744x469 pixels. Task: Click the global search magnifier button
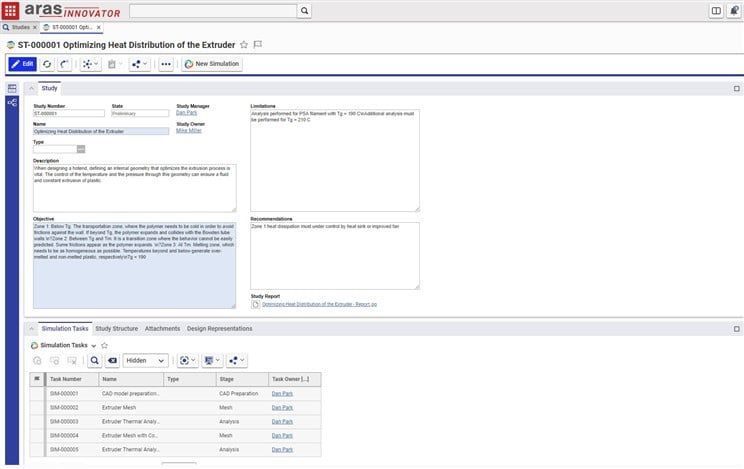pyautogui.click(x=304, y=10)
